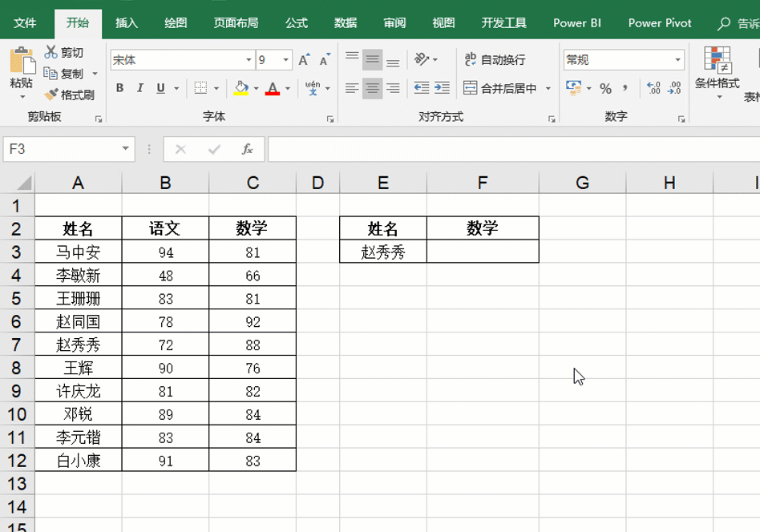This screenshot has width=760, height=532.
Task: Select row 7 header
Action: click(x=17, y=345)
